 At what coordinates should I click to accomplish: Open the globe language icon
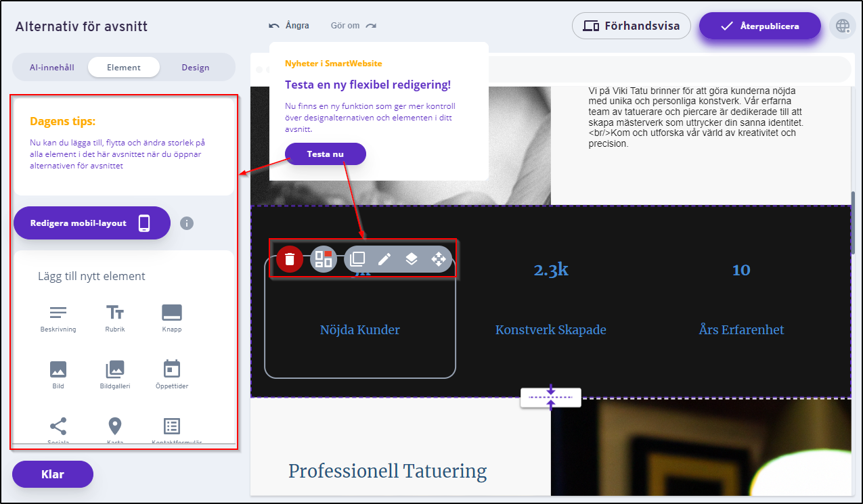tap(843, 26)
